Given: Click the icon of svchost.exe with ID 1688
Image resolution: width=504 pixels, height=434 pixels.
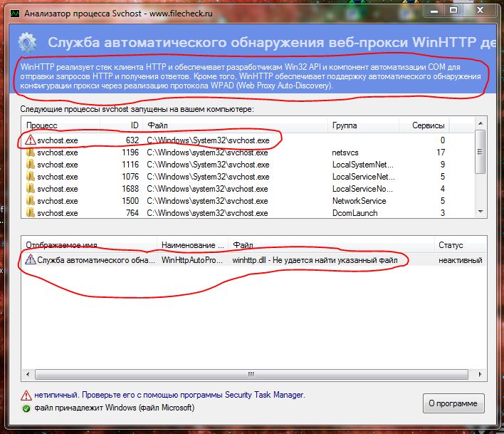Looking at the screenshot, I should point(31,189).
